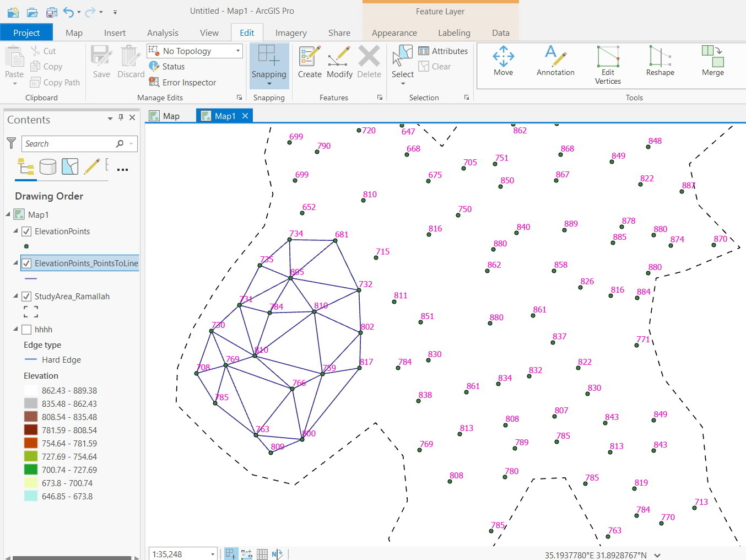The height and width of the screenshot is (560, 746).
Task: Uncheck the ElevationPoints_PointsToLine layer
Action: pos(26,263)
